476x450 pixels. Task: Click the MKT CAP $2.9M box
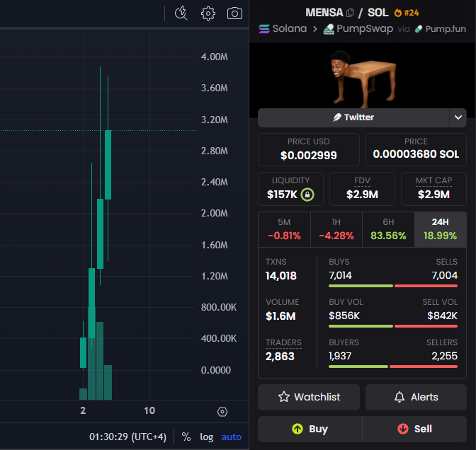tap(433, 189)
